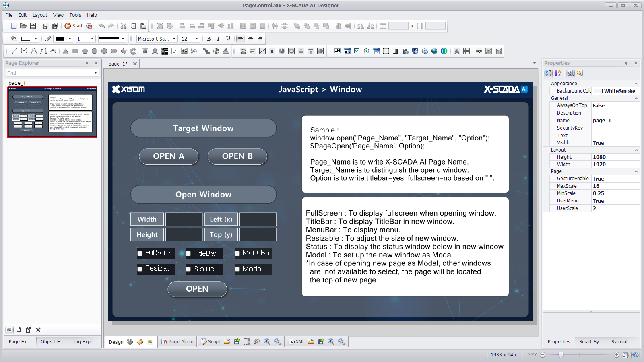Click Categorized sort icon in Properties panel
The image size is (644, 362).
tap(548, 73)
